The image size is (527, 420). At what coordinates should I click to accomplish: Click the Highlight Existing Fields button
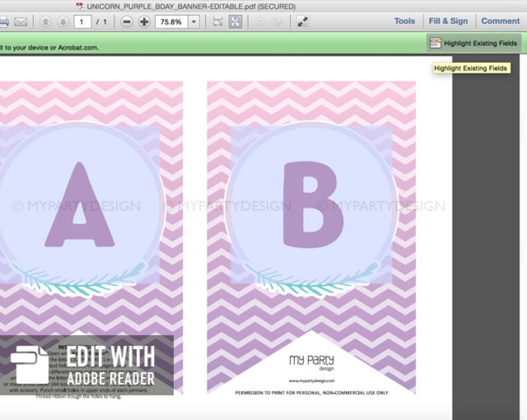(473, 43)
